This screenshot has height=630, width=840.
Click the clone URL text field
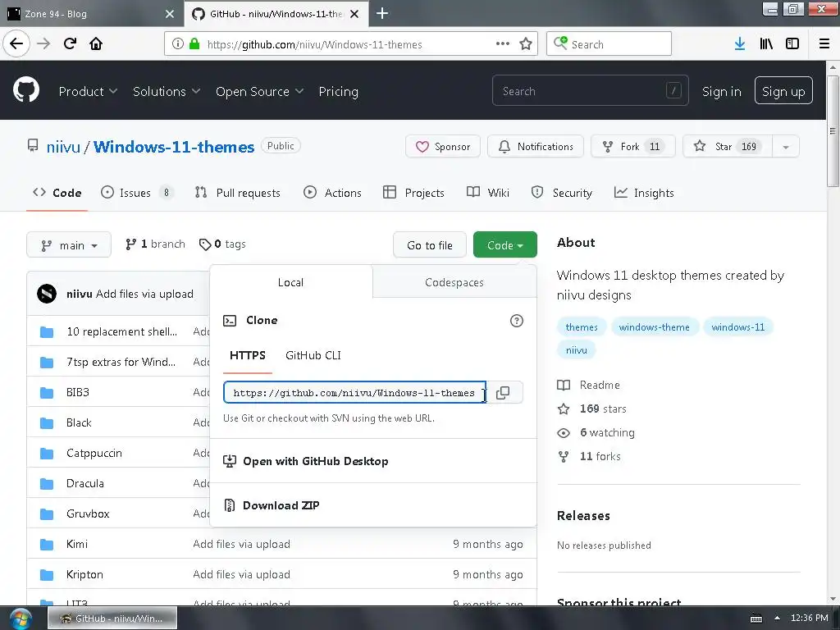pos(354,392)
